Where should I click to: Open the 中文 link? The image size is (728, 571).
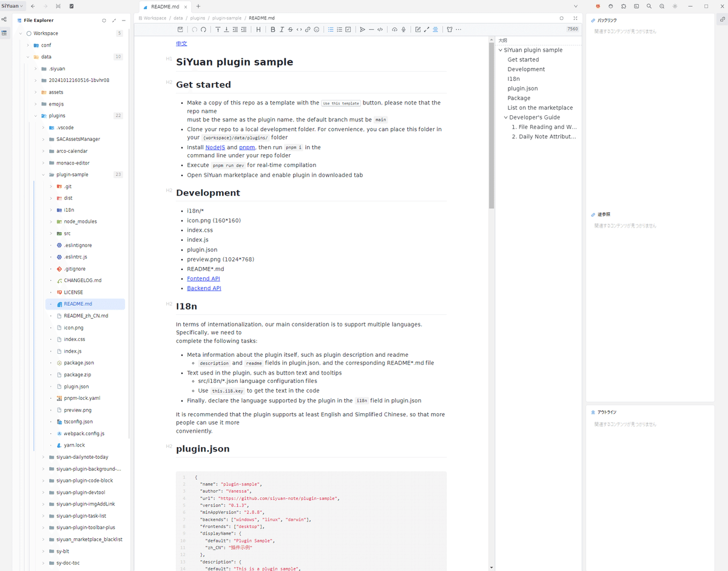pos(181,44)
